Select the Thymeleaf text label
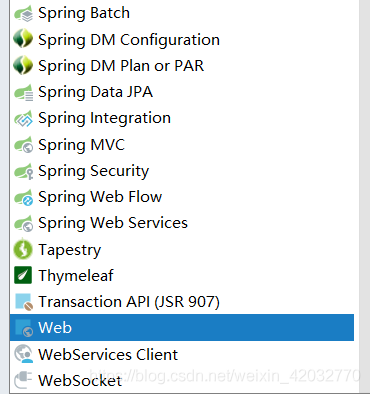This screenshot has width=370, height=394. pyautogui.click(x=76, y=276)
